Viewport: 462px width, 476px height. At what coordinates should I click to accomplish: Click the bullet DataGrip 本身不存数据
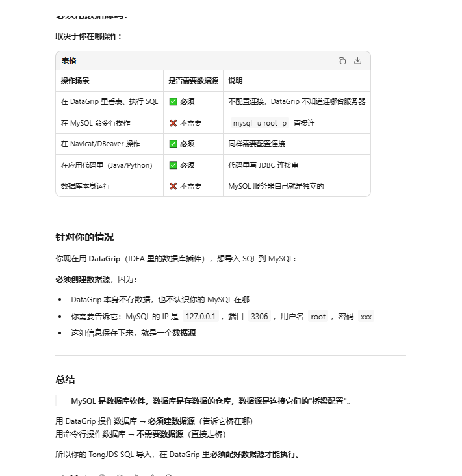160,300
